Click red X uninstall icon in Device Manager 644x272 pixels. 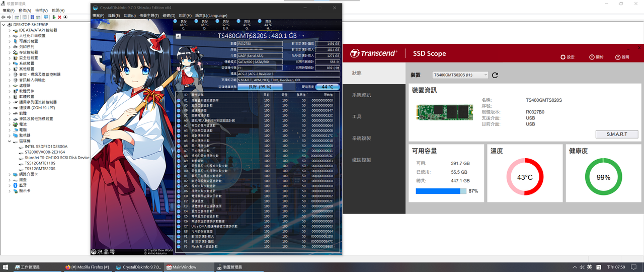point(59,17)
